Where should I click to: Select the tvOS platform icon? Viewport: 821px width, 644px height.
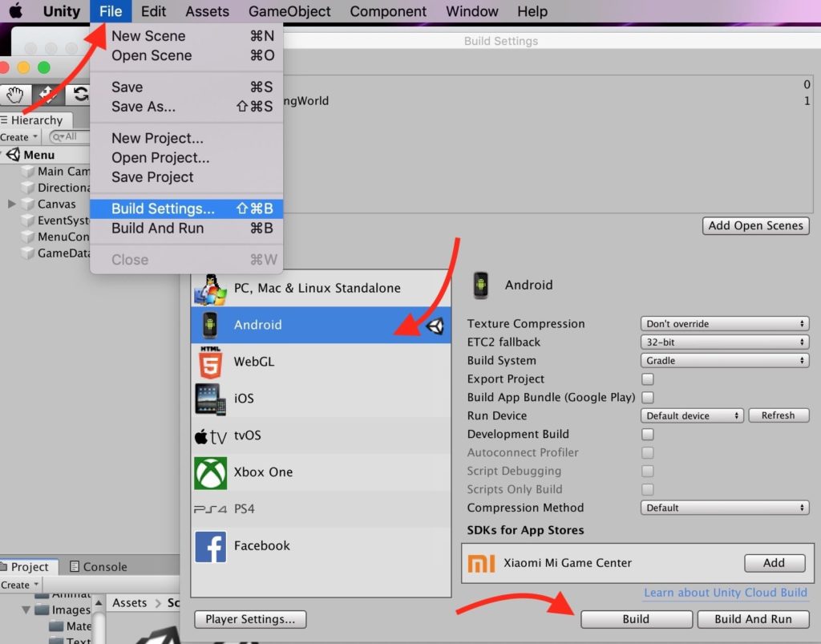[210, 435]
